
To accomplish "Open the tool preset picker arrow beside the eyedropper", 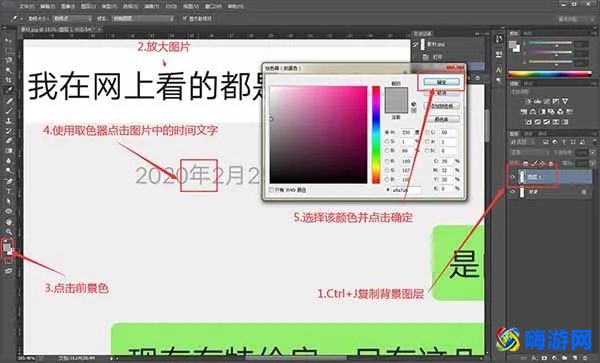I will pyautogui.click(x=21, y=18).
